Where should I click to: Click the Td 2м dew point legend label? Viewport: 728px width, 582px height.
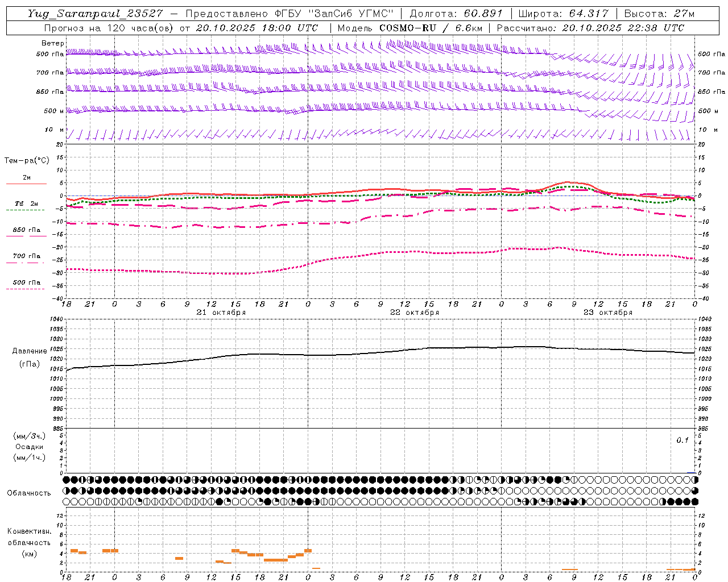[x=27, y=203]
